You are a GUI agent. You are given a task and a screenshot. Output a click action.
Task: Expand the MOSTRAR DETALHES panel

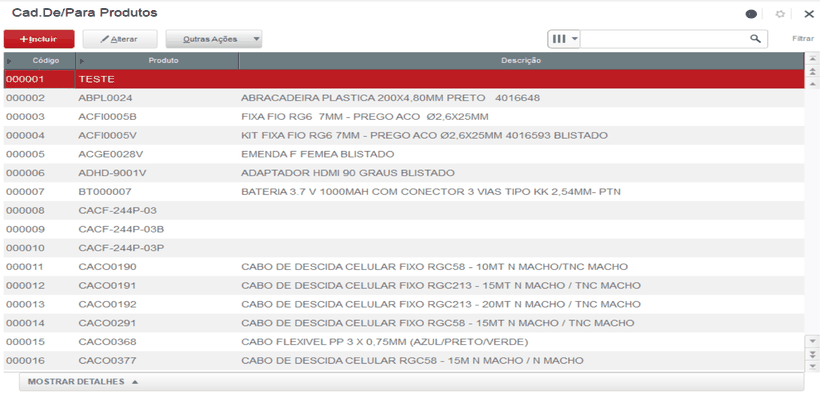point(411,382)
